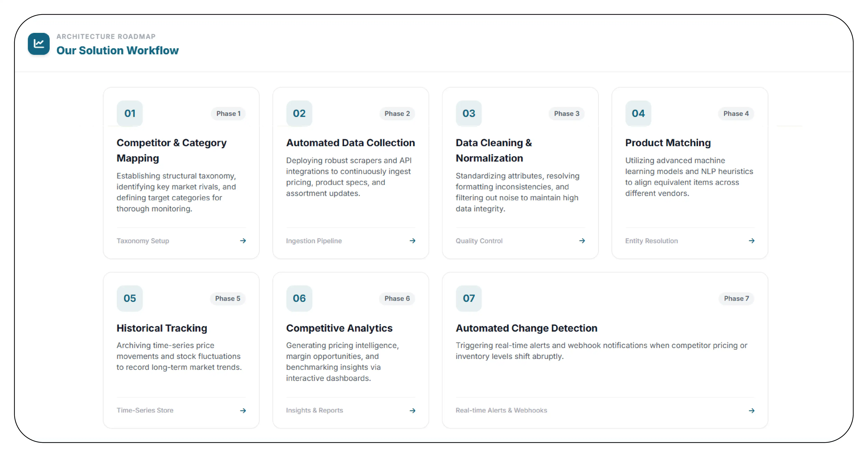
Task: Click the arrow next to Taxonomy Setup
Action: [243, 241]
